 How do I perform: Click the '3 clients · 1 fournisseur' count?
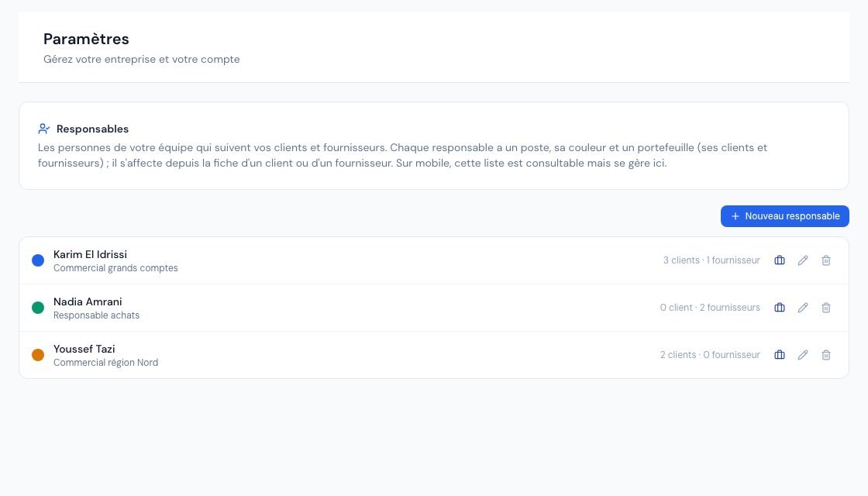[711, 260]
